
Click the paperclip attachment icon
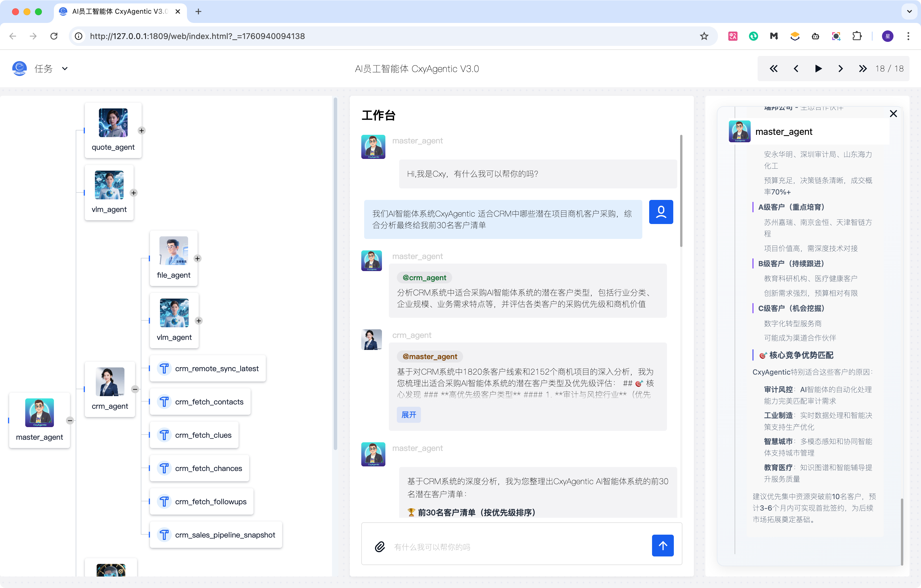point(380,546)
